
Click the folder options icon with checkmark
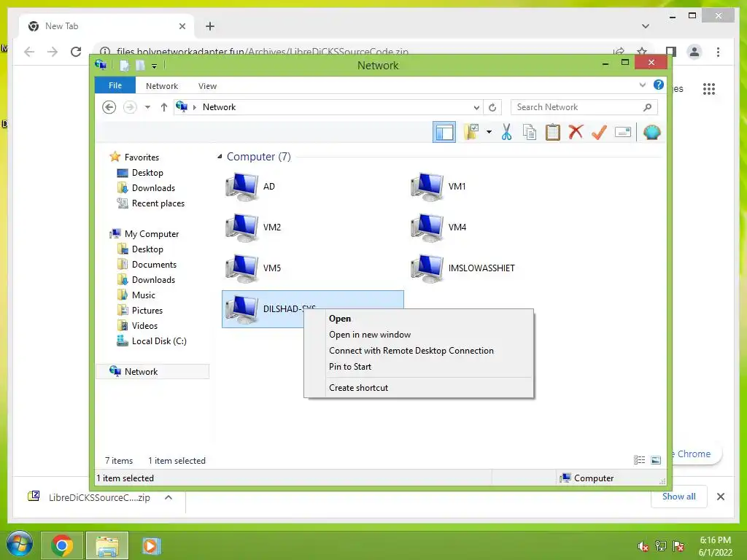[x=471, y=132]
